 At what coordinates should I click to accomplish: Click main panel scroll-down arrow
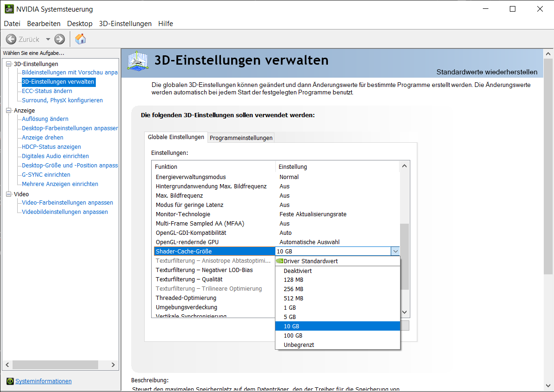pyautogui.click(x=548, y=386)
